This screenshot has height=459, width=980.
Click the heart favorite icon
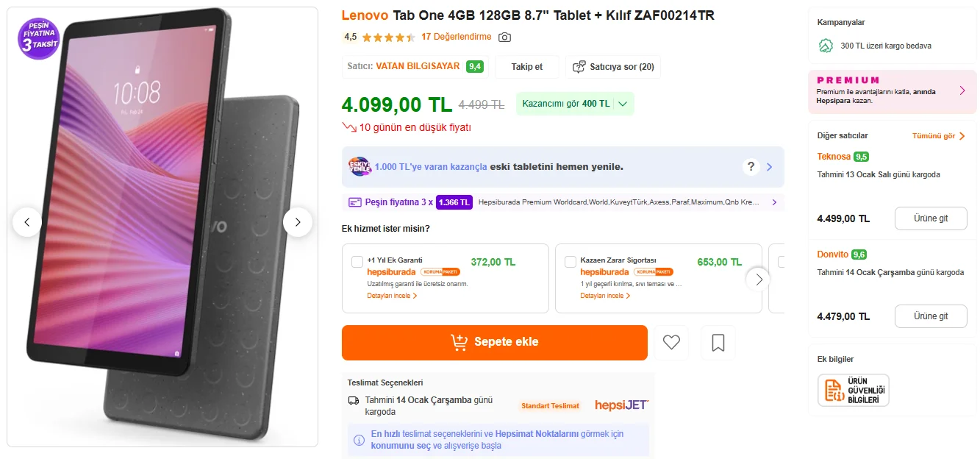tap(671, 343)
